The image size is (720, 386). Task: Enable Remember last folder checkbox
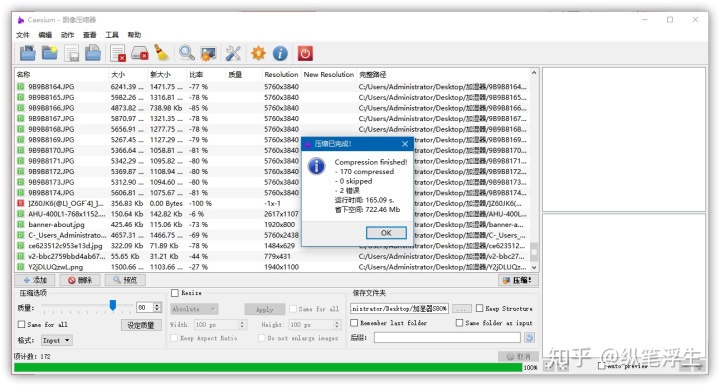pyautogui.click(x=354, y=323)
